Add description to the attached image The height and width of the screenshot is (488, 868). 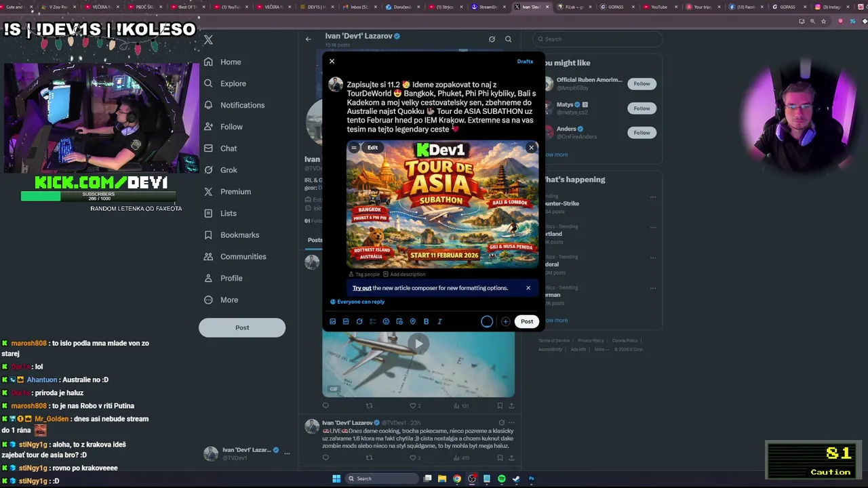[404, 274]
